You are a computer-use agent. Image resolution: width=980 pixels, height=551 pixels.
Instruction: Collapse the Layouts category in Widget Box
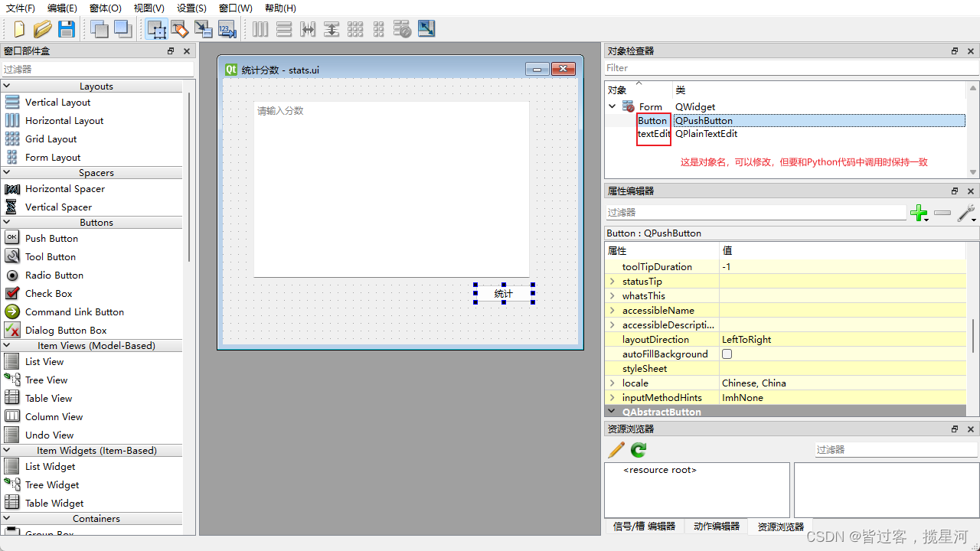[x=7, y=86]
